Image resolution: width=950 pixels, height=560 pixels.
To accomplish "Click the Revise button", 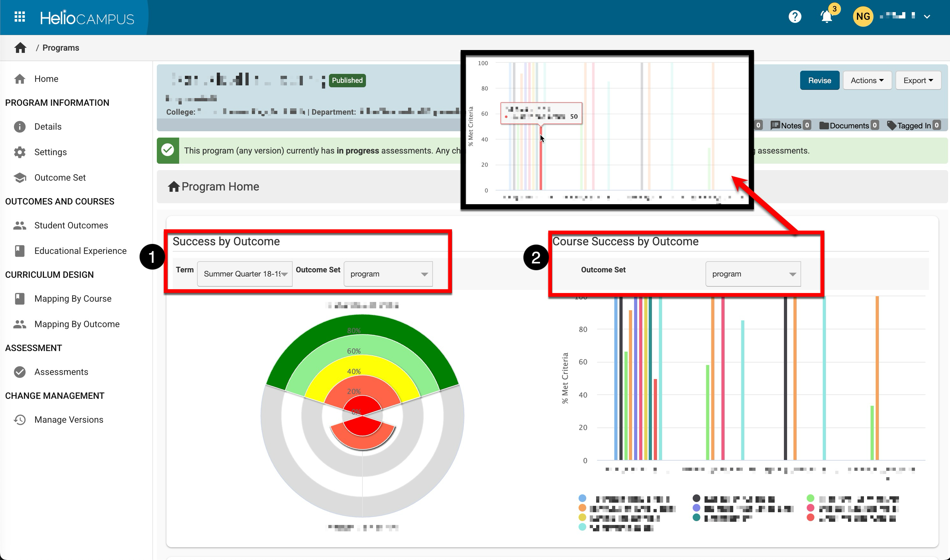I will (x=819, y=80).
